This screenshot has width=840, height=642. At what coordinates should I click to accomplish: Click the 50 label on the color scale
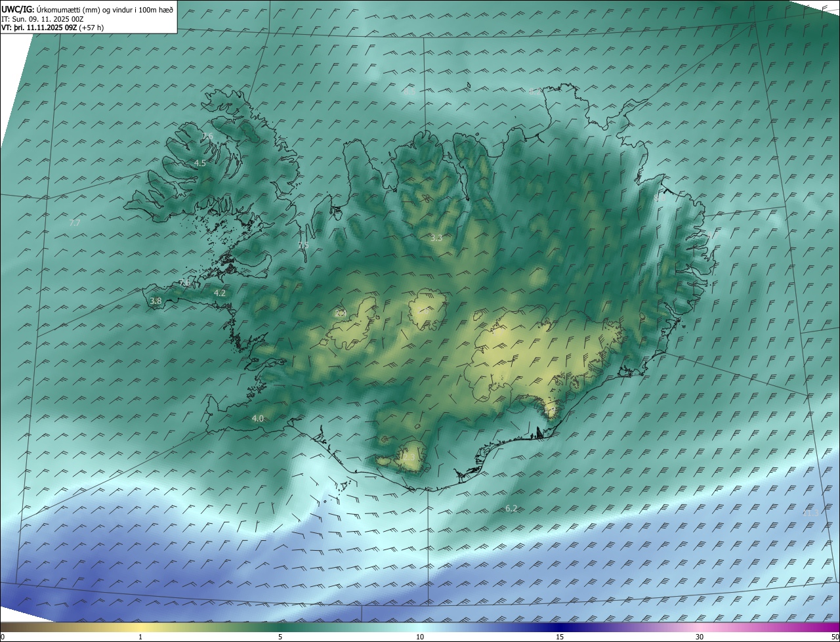[x=835, y=637]
